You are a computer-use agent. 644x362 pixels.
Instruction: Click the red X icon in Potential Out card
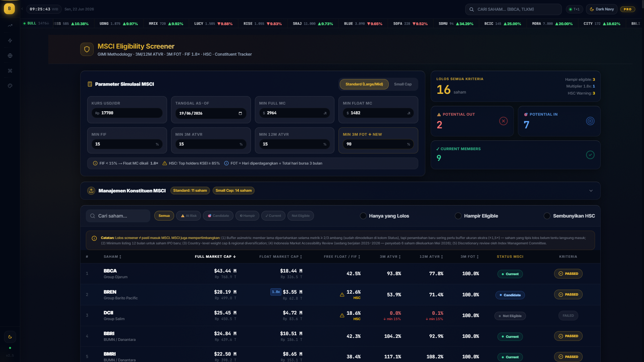click(x=503, y=121)
